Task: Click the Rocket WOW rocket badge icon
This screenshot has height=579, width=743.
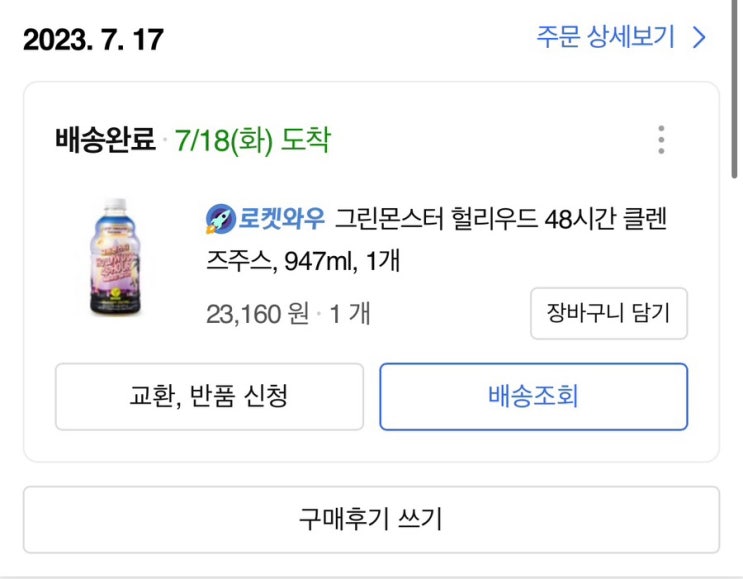Action: (x=219, y=218)
